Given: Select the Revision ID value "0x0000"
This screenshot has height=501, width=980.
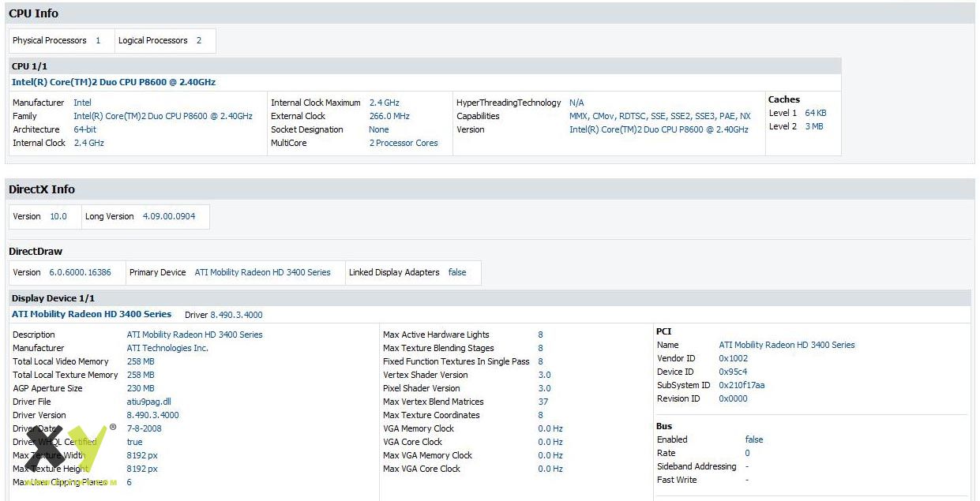Looking at the screenshot, I should tap(734, 398).
